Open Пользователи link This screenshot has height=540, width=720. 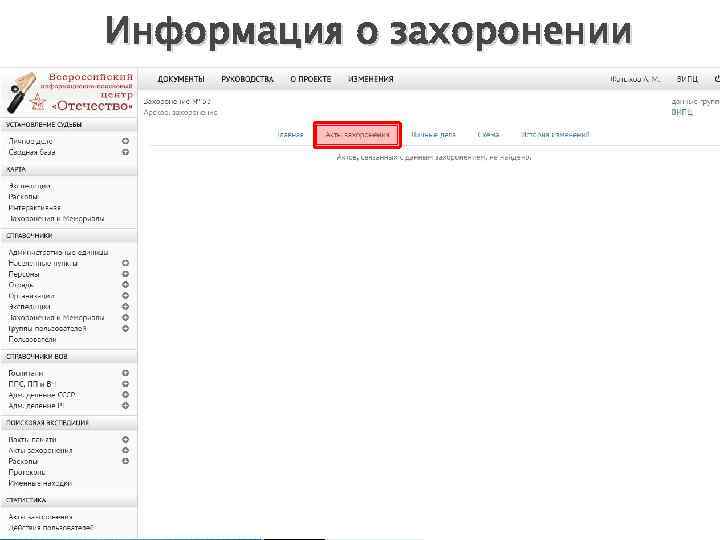click(x=33, y=339)
